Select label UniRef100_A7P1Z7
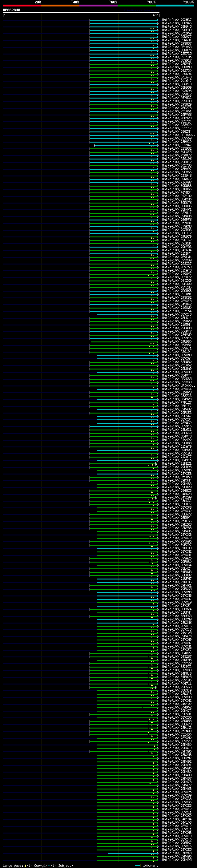Image resolution: width=197 pixels, height=868 pixels. click(176, 403)
